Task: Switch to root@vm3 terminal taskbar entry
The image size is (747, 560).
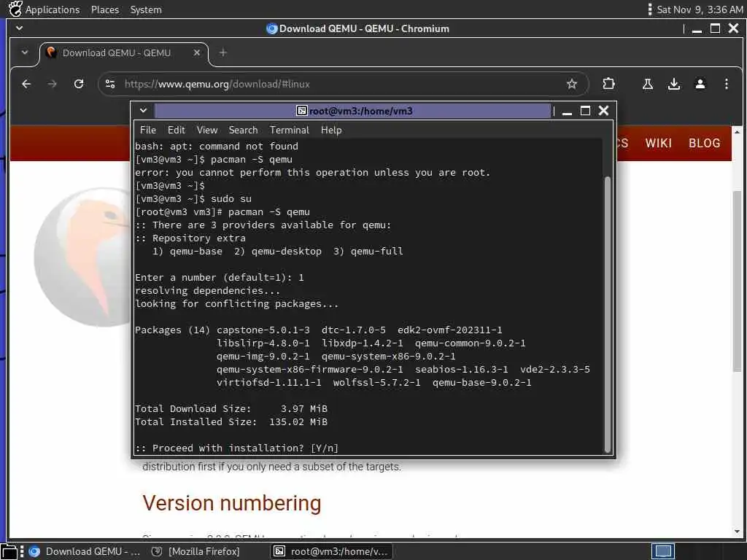Action: coord(332,551)
